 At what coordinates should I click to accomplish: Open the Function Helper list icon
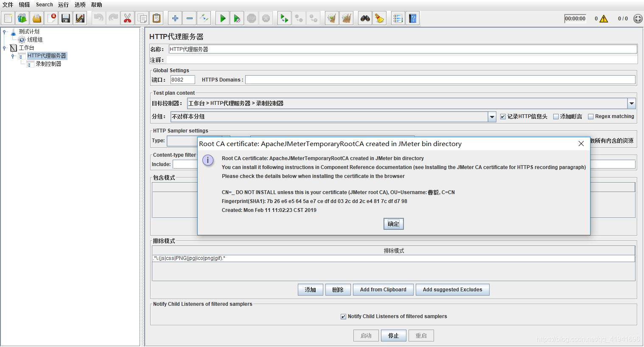click(398, 18)
